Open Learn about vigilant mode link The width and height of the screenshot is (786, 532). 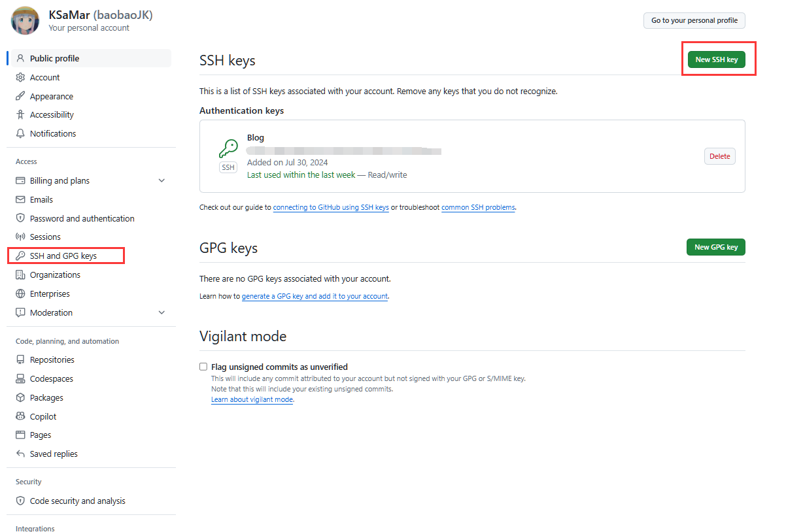point(252,399)
